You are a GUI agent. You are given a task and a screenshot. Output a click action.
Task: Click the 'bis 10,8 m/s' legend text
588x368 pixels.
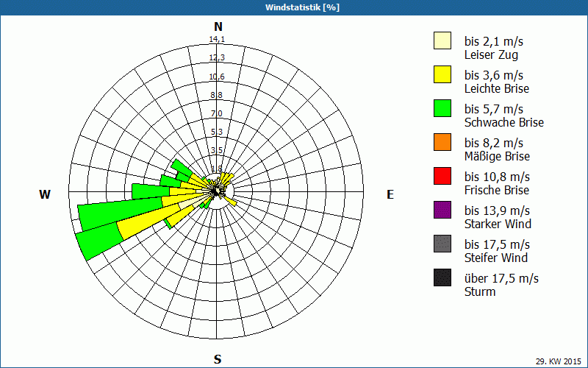click(497, 177)
